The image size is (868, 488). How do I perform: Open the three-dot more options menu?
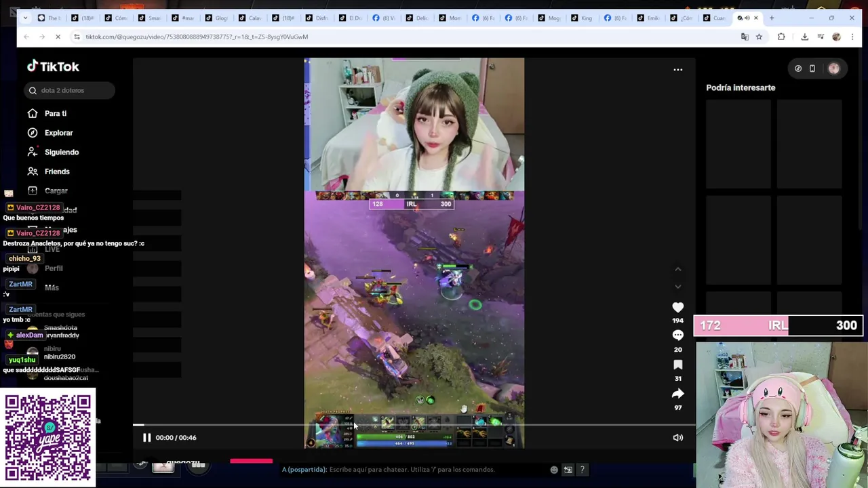[677, 70]
